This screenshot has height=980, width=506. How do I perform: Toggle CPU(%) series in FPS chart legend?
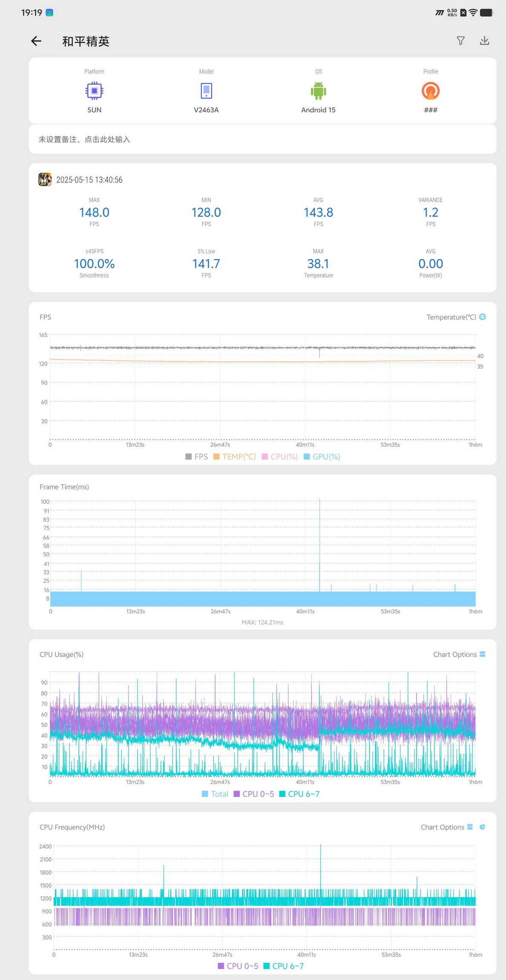pos(279,457)
